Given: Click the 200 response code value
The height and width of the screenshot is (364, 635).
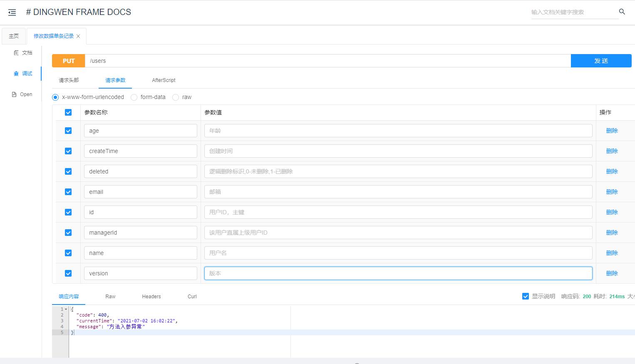Looking at the screenshot, I should click(x=587, y=297).
